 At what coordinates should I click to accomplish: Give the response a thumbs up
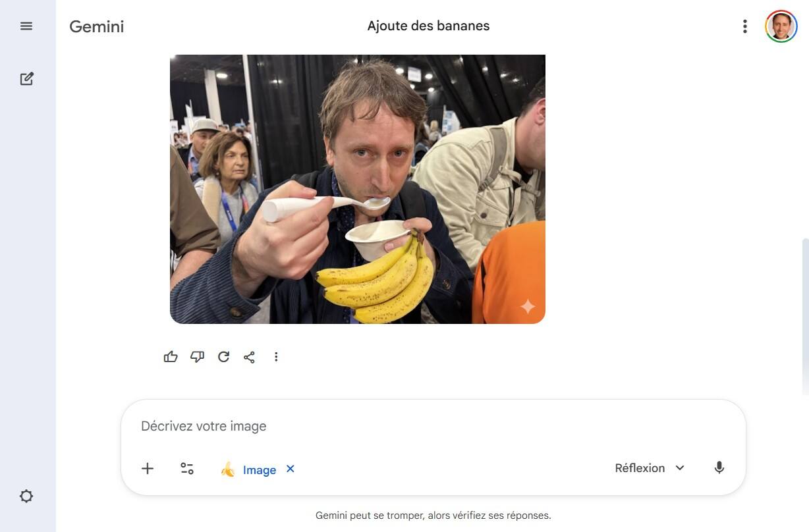(x=171, y=357)
